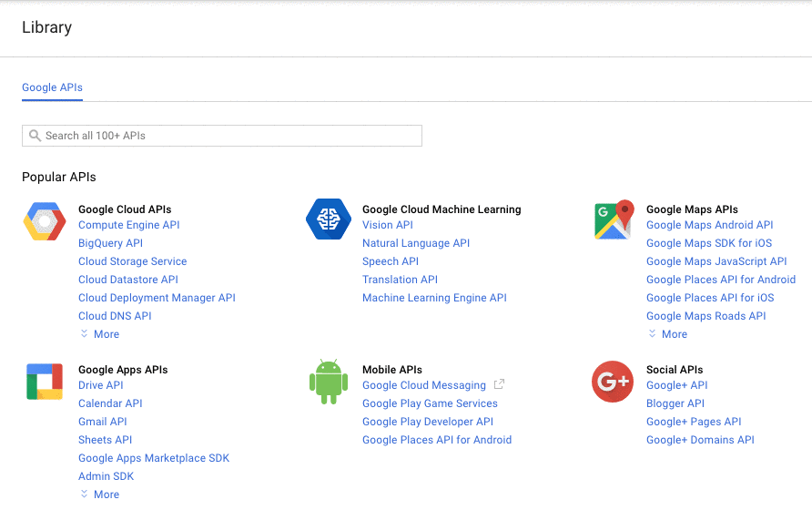Open Google Maps JavaScript API link
Image resolution: width=812 pixels, height=510 pixels.
tap(716, 261)
